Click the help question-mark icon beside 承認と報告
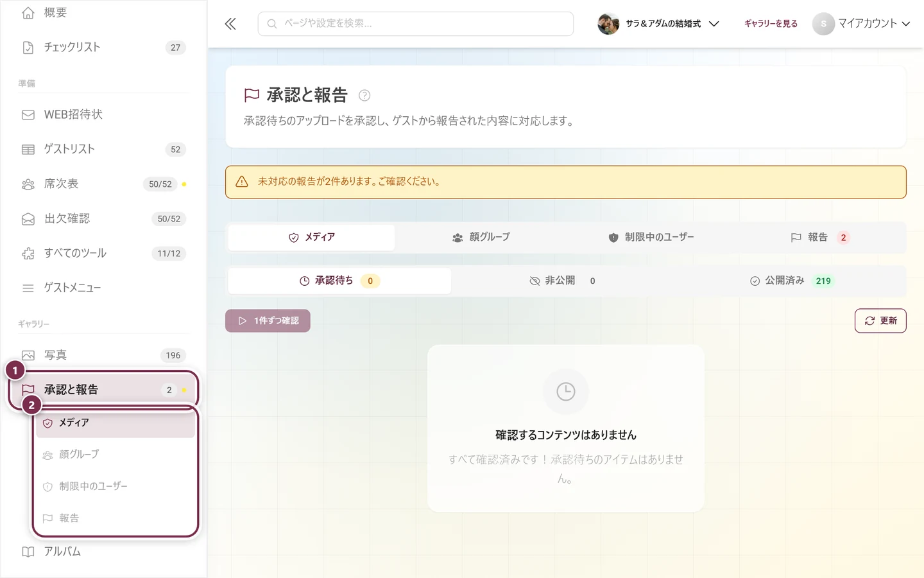This screenshot has width=924, height=578. coord(364,96)
